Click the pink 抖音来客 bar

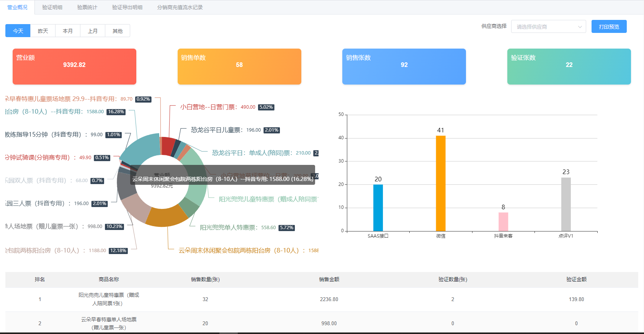click(503, 222)
